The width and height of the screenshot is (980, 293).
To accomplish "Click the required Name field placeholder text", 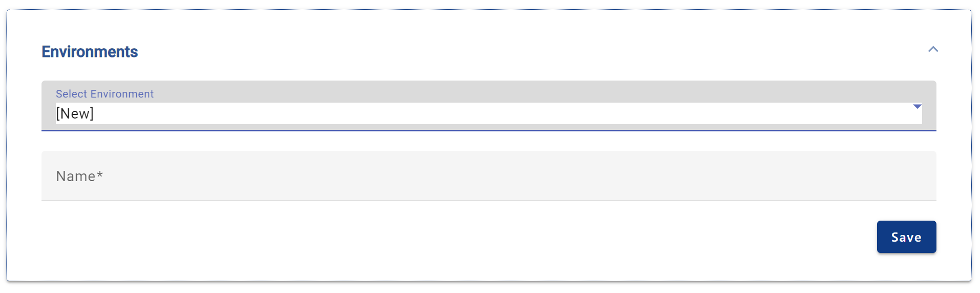I will pyautogui.click(x=79, y=176).
